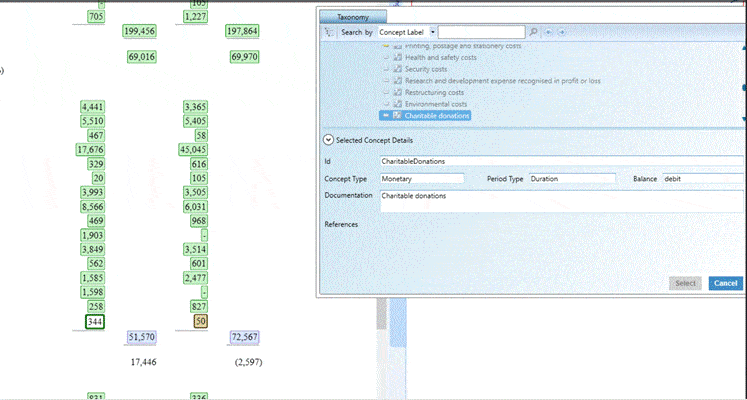This screenshot has height=400, width=747.
Task: Click the tagged value 69,970
Action: [244, 57]
